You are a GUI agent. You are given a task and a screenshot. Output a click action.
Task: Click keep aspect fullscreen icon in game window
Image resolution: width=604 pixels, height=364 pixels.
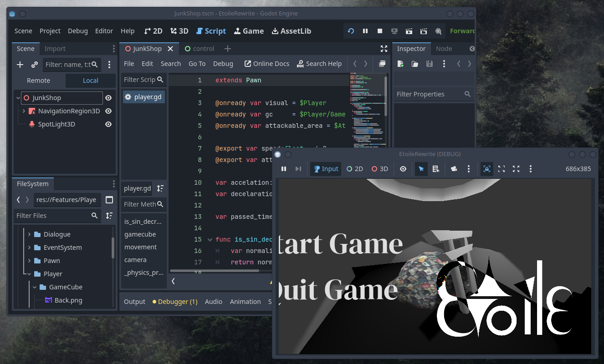(x=502, y=169)
